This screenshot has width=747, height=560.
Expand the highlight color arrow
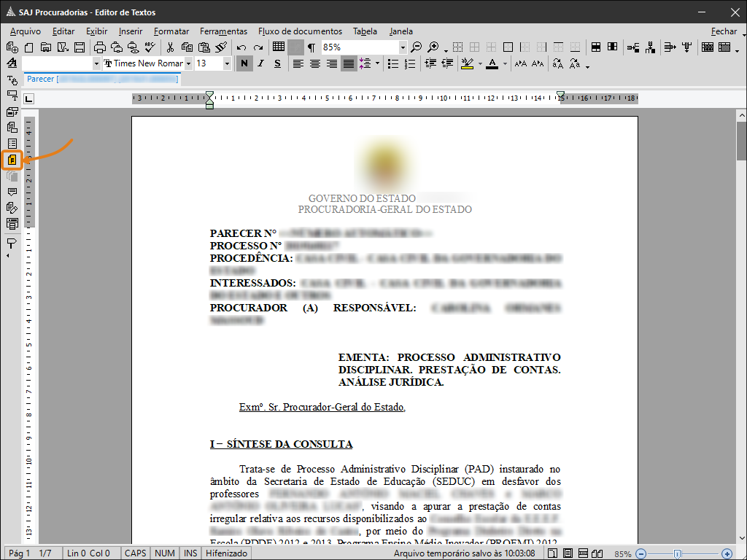click(480, 63)
